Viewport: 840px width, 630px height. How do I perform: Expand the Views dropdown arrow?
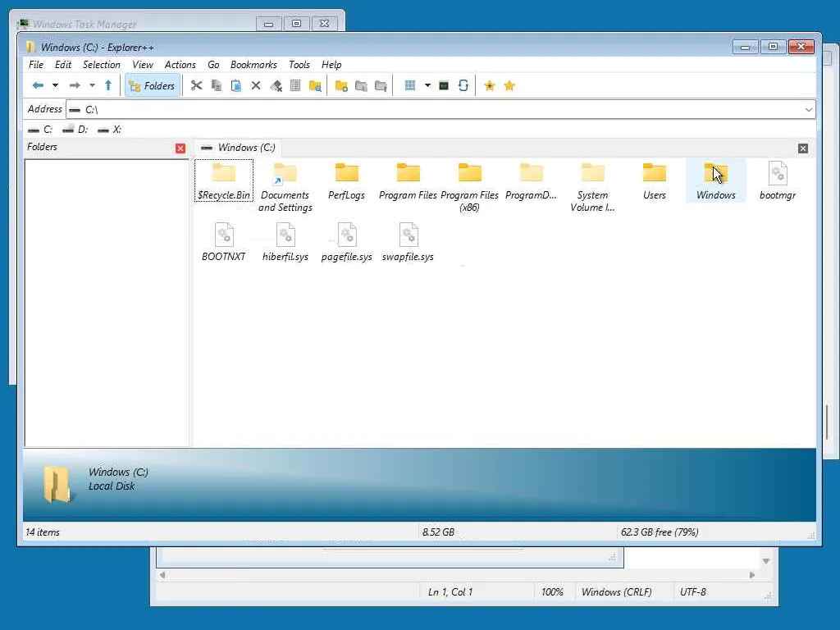(x=427, y=85)
